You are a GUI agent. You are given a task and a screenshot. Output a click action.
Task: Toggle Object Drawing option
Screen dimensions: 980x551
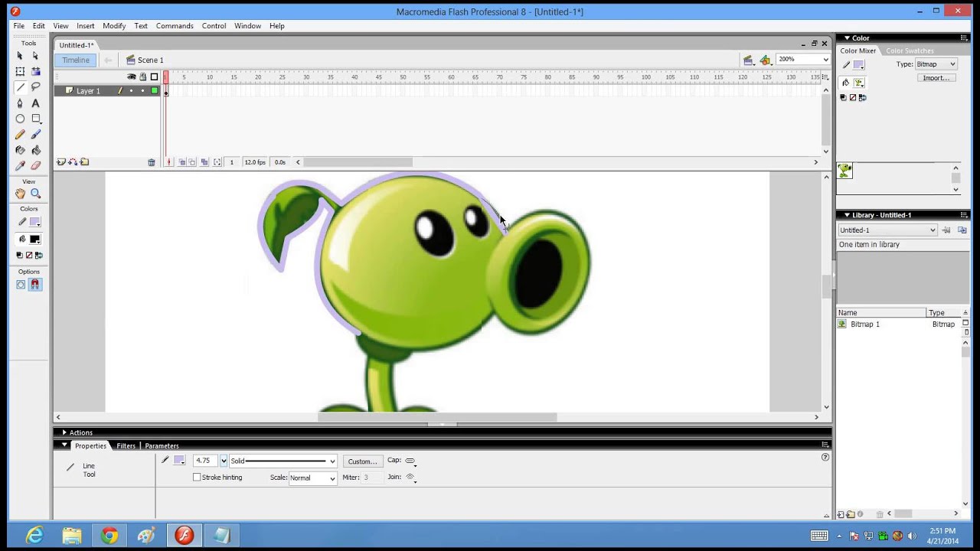click(21, 285)
